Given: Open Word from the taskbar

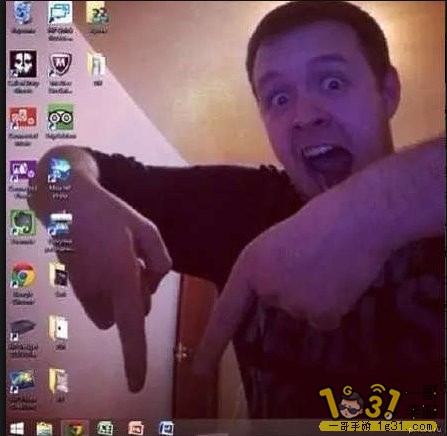Looking at the screenshot, I should 166,428.
